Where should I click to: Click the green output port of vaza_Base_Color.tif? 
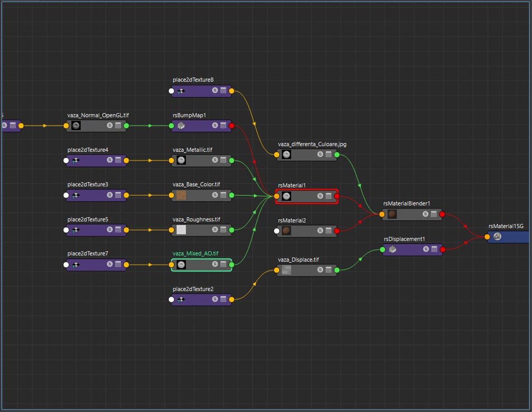coord(232,195)
